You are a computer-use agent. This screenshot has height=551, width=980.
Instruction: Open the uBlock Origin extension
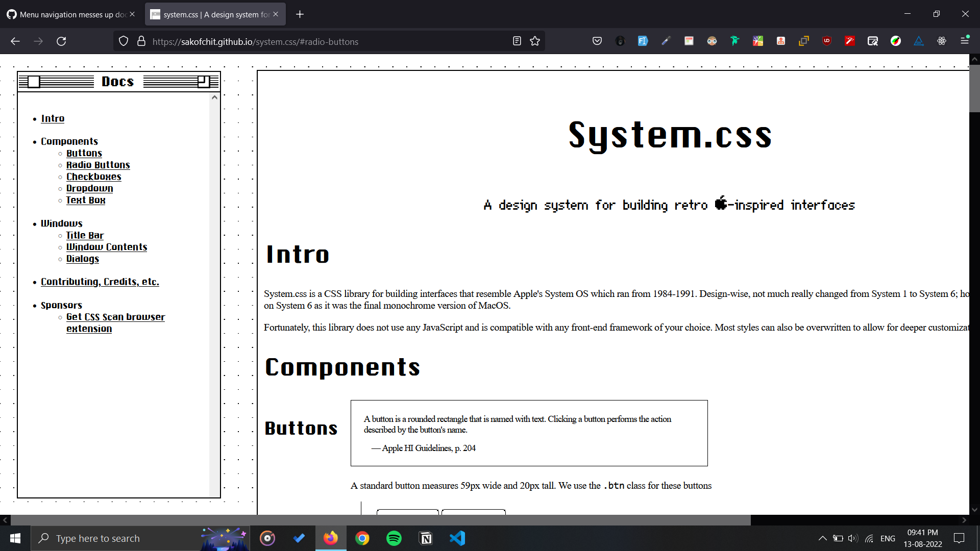(x=827, y=41)
